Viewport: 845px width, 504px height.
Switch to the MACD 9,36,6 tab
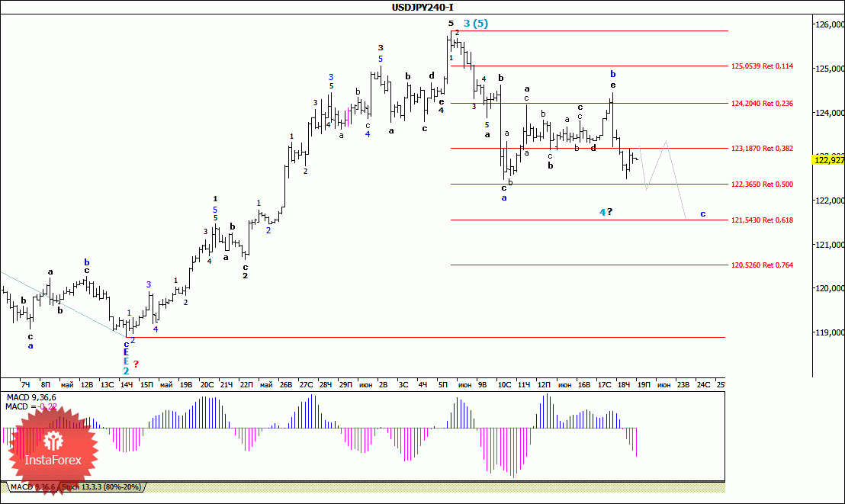[33, 486]
